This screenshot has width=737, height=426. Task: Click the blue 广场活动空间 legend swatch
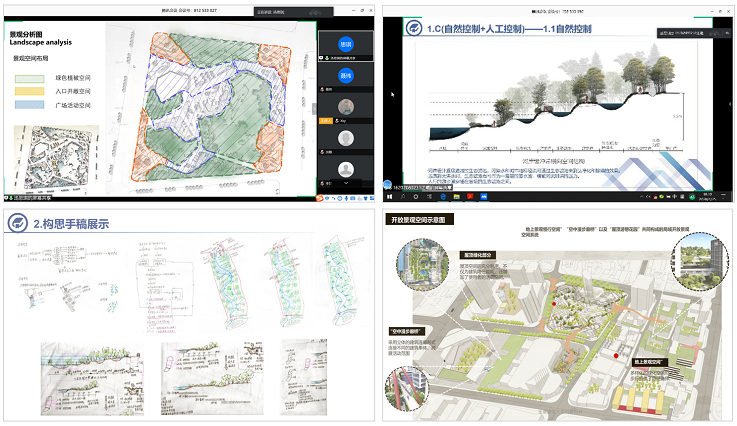tap(29, 104)
